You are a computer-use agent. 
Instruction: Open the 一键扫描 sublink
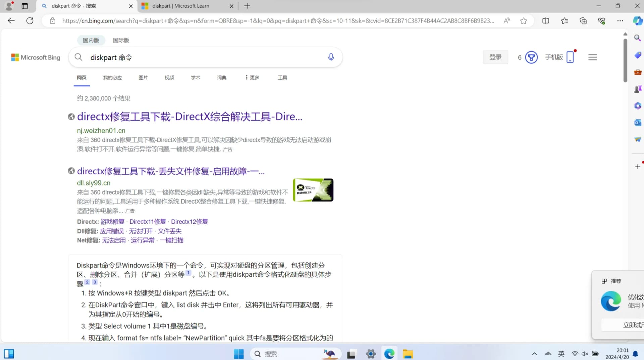(171, 240)
